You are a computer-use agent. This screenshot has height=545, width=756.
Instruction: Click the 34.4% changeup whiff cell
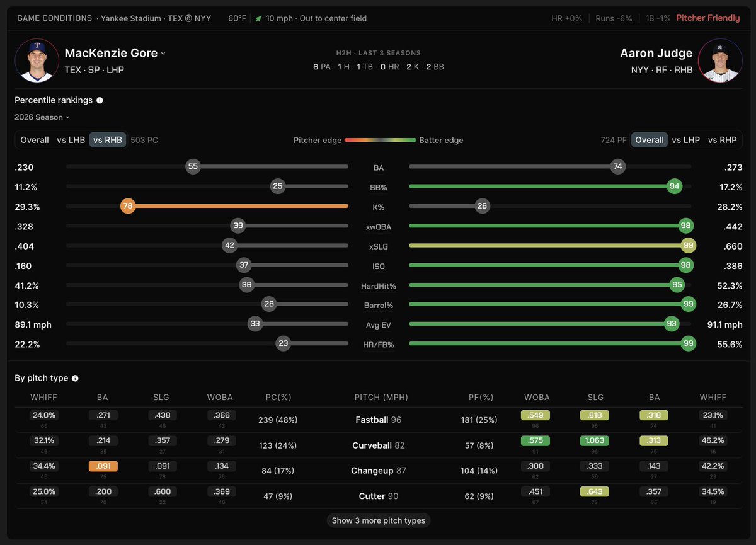coord(43,467)
